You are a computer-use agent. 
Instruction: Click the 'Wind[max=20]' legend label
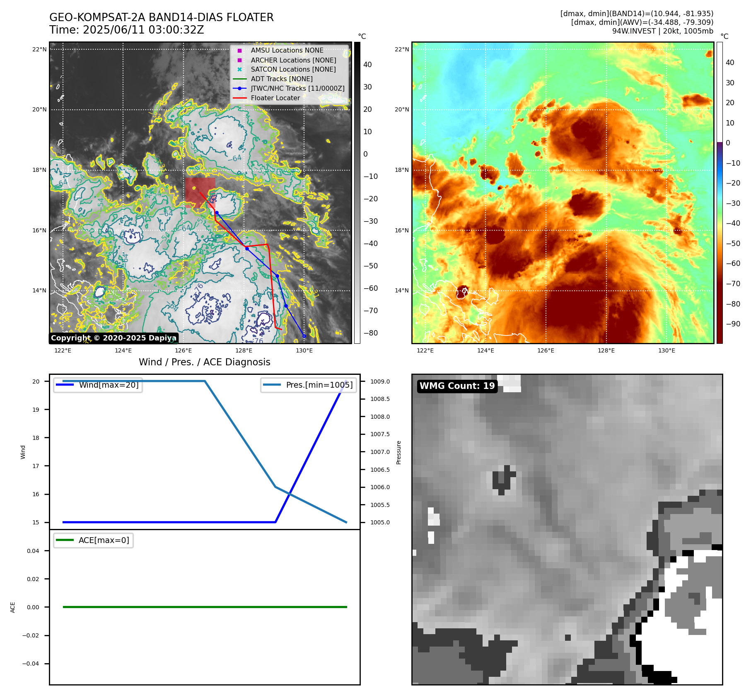point(109,385)
